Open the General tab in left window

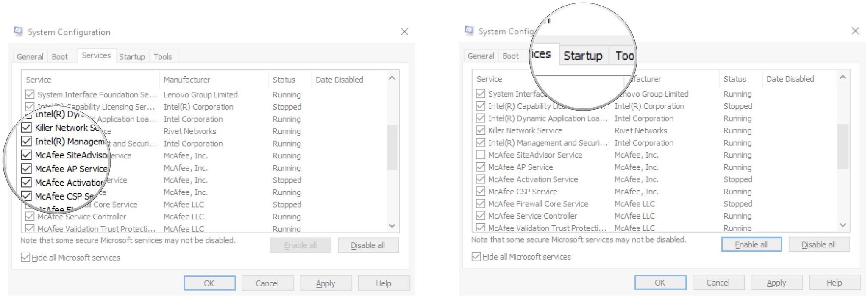point(30,56)
